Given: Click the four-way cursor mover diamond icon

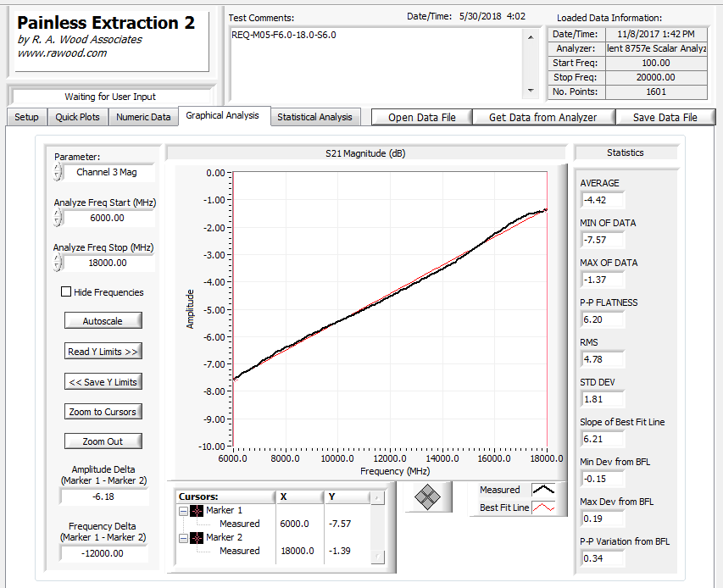Looking at the screenshot, I should coord(427,496).
